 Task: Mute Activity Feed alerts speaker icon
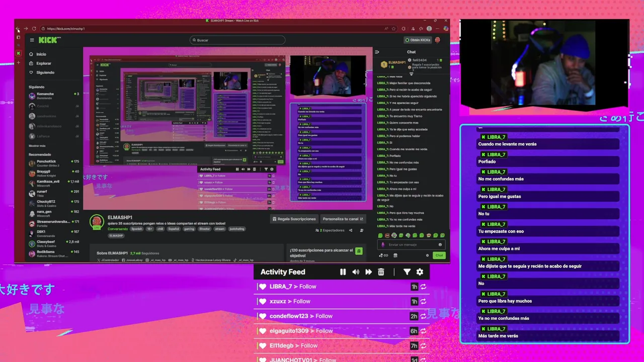pos(356,272)
